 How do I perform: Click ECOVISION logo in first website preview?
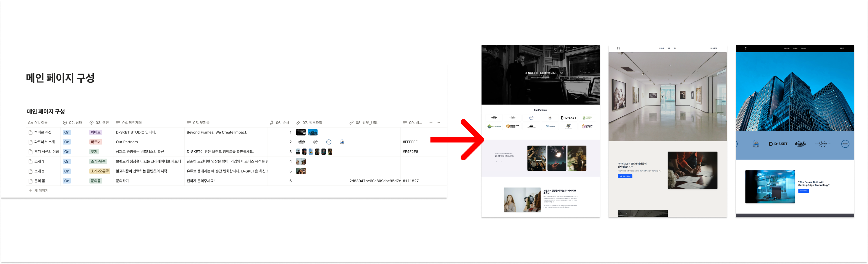pyautogui.click(x=494, y=126)
